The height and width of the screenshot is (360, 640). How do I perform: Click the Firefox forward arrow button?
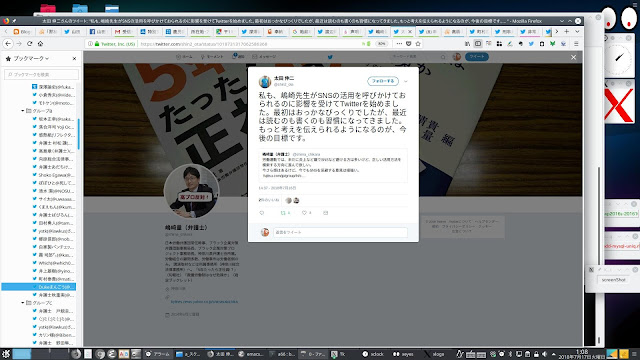(19, 44)
